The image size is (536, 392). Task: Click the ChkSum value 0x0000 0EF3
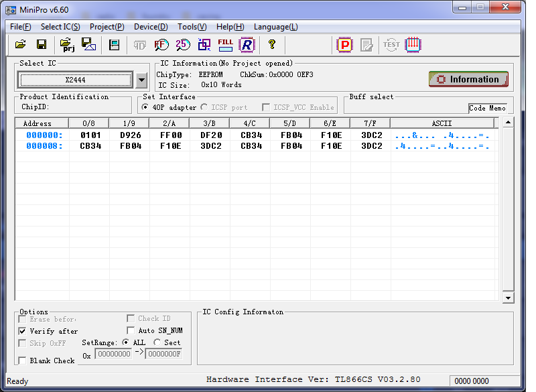(291, 74)
